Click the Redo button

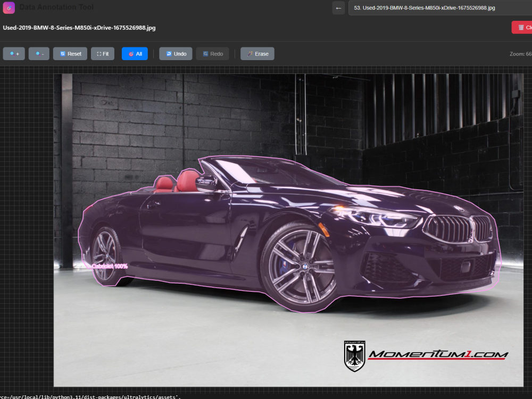(212, 54)
